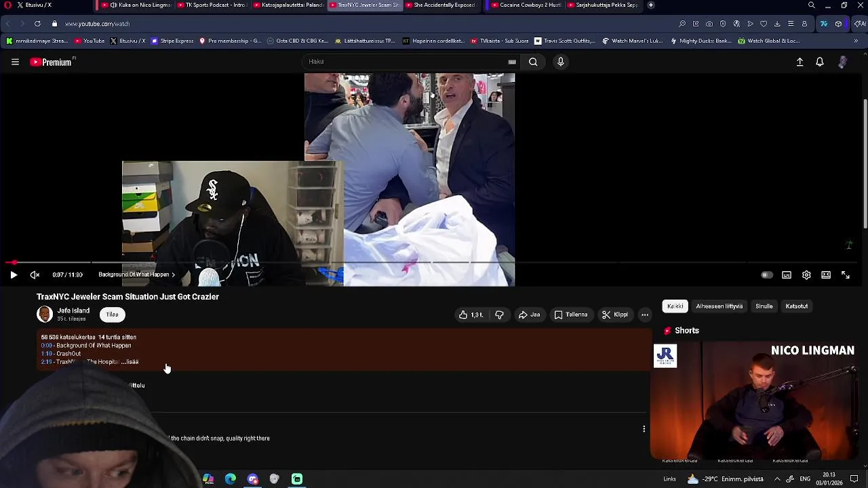Select the Kaikki filter chip
The height and width of the screenshot is (488, 868).
tap(675, 306)
